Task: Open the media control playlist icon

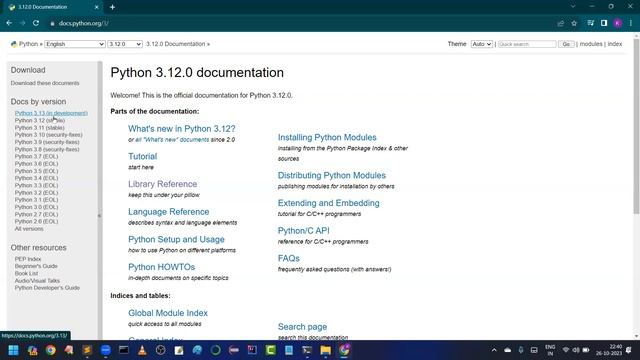Action: pyautogui.click(x=590, y=23)
